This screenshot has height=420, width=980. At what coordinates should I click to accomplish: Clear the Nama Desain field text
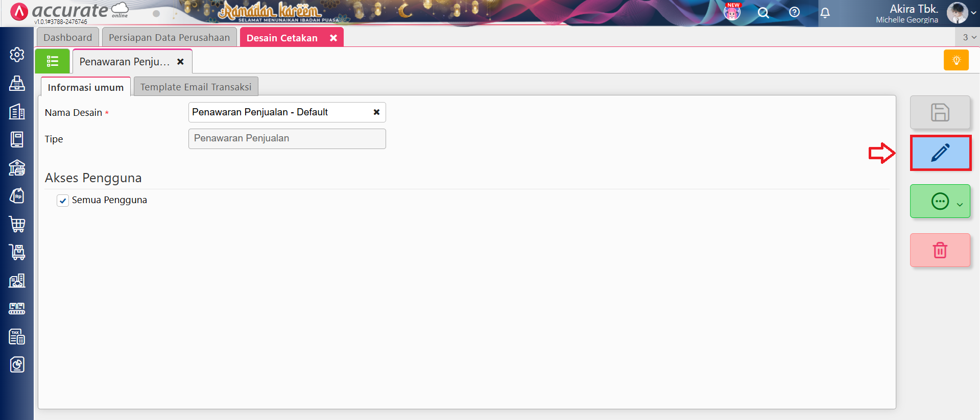pos(376,112)
